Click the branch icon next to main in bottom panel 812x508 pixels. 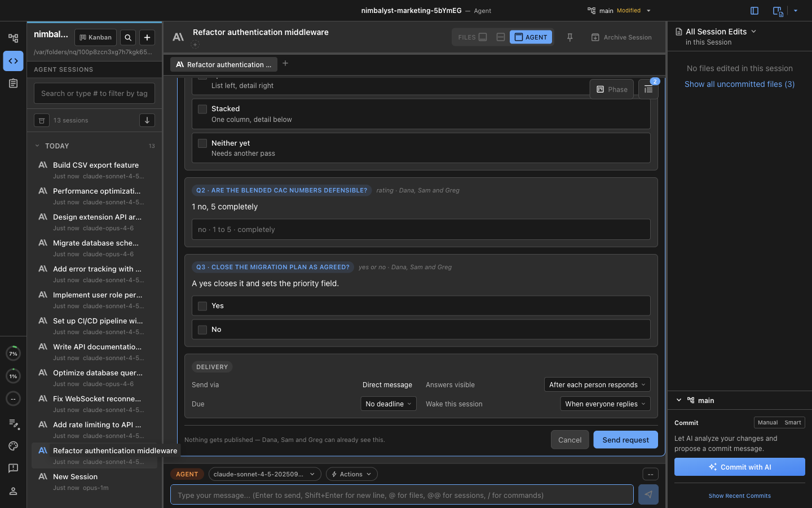coord(691,400)
